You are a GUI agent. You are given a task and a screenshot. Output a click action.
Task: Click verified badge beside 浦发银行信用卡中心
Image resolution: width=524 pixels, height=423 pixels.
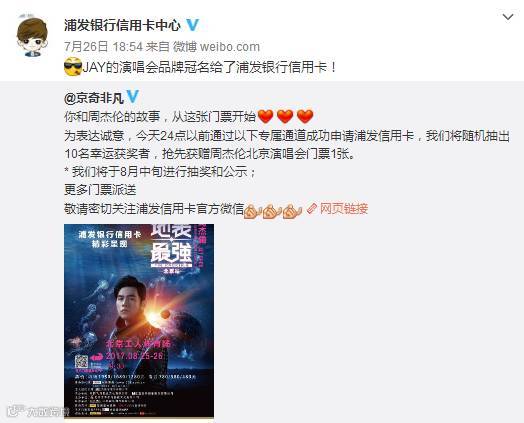[192, 25]
